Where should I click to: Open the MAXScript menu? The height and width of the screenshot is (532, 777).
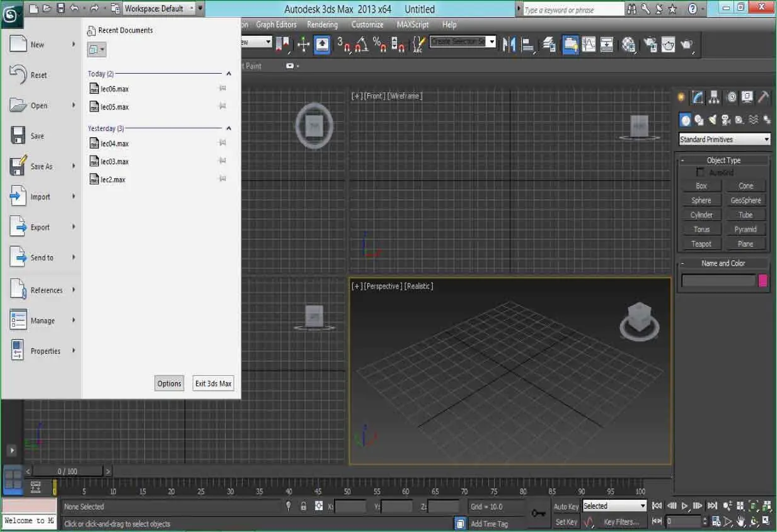click(413, 25)
